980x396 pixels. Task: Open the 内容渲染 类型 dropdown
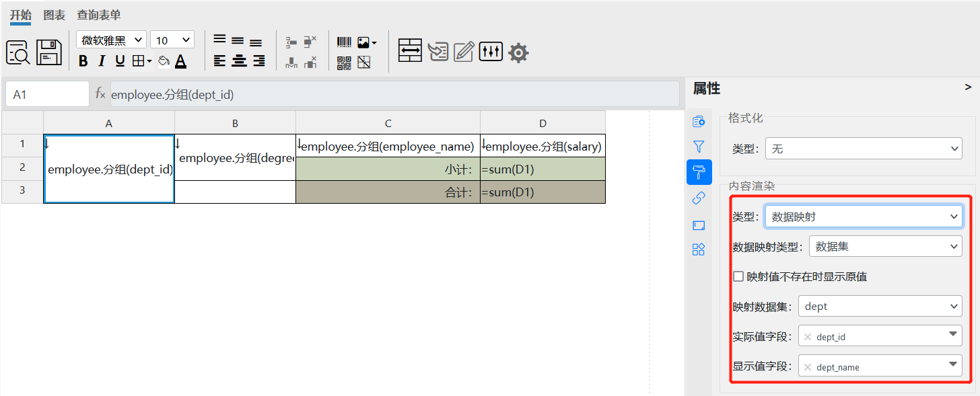tap(864, 216)
